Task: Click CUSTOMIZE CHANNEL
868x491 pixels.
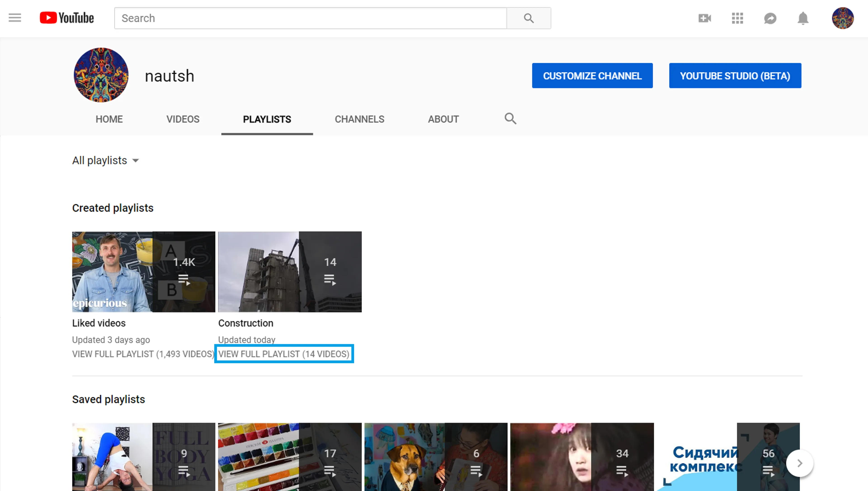Action: tap(592, 76)
